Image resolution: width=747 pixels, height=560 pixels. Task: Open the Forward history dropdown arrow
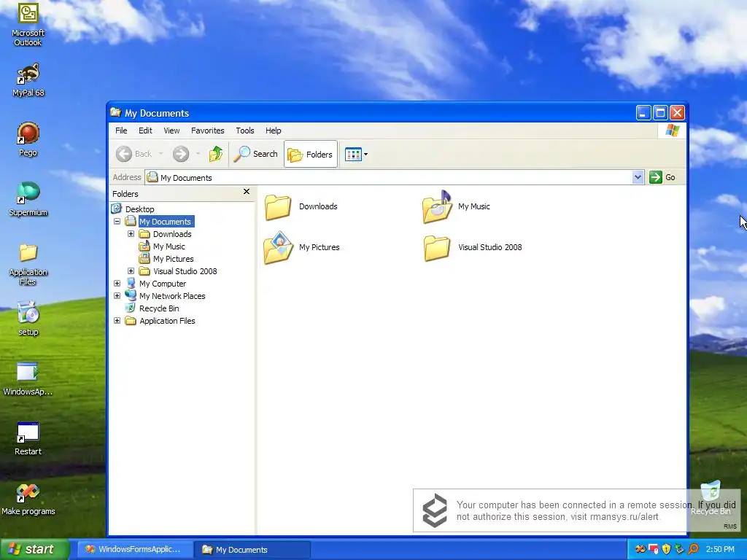[x=198, y=154]
